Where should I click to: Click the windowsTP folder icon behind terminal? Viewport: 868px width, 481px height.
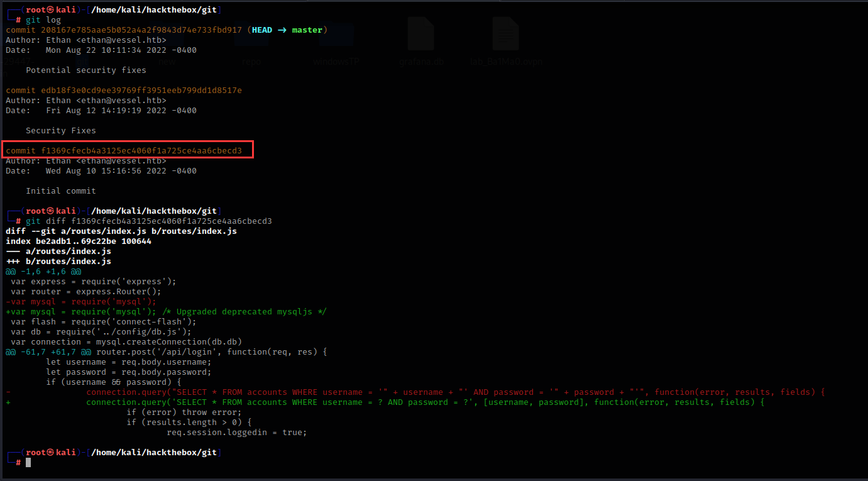pos(336,33)
